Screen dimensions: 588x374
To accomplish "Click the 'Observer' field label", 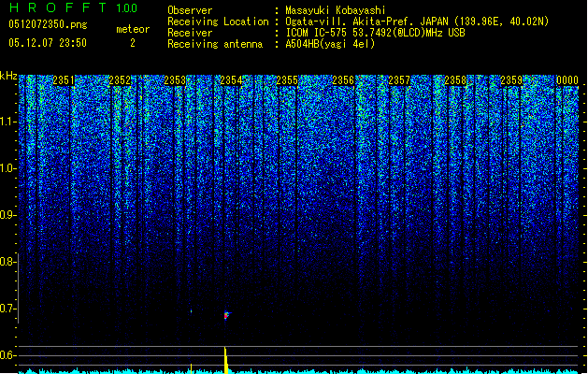I will (190, 10).
